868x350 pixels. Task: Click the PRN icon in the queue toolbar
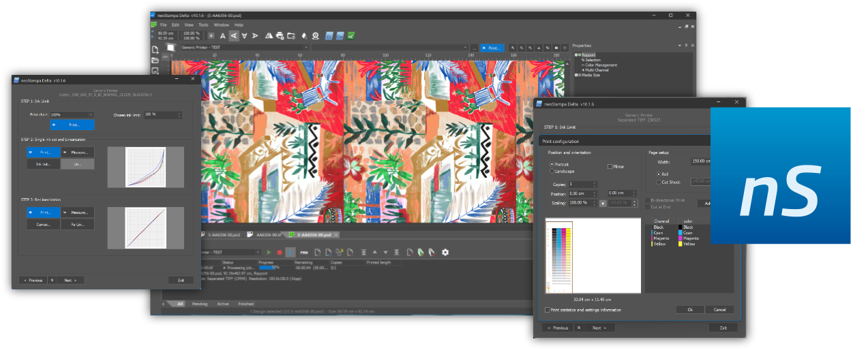[x=304, y=253]
